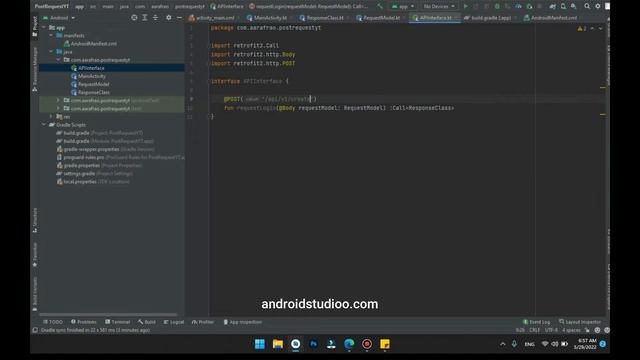Screen dimensions: 640x360
Task: Open the No Devices selector dropdown
Action: (x=439, y=7)
